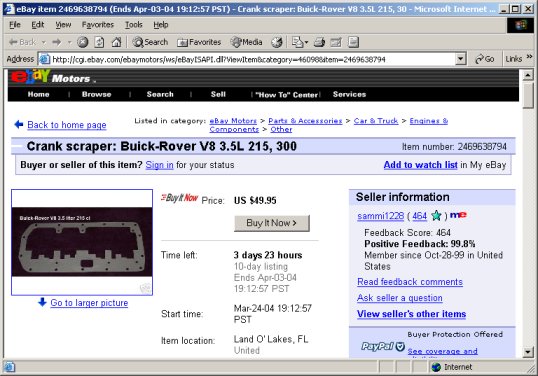The image size is (538, 376).
Task: Open the Favorites toolbar button
Action: (199, 42)
